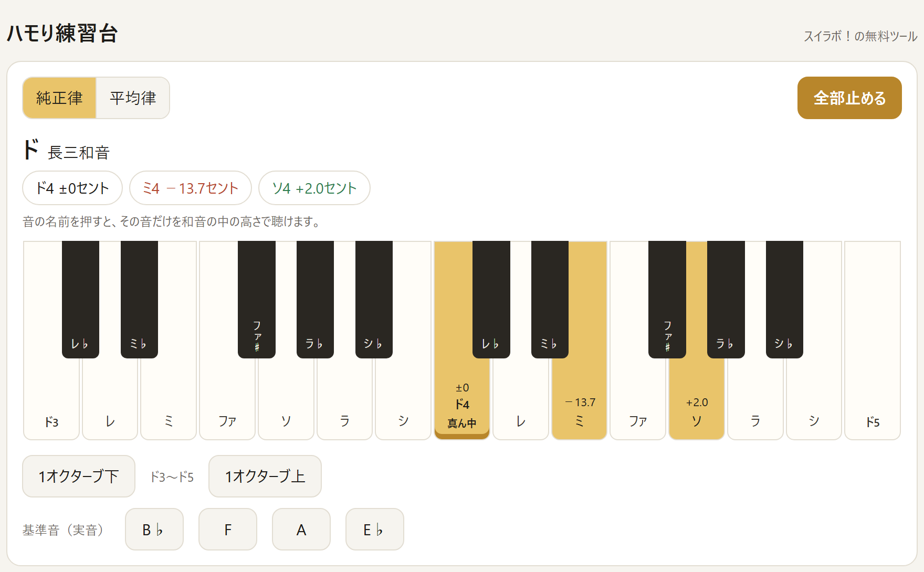Viewport: 924px width, 572px height.
Task: Tap the lower-octave ラ♭ black key
Action: click(315, 299)
